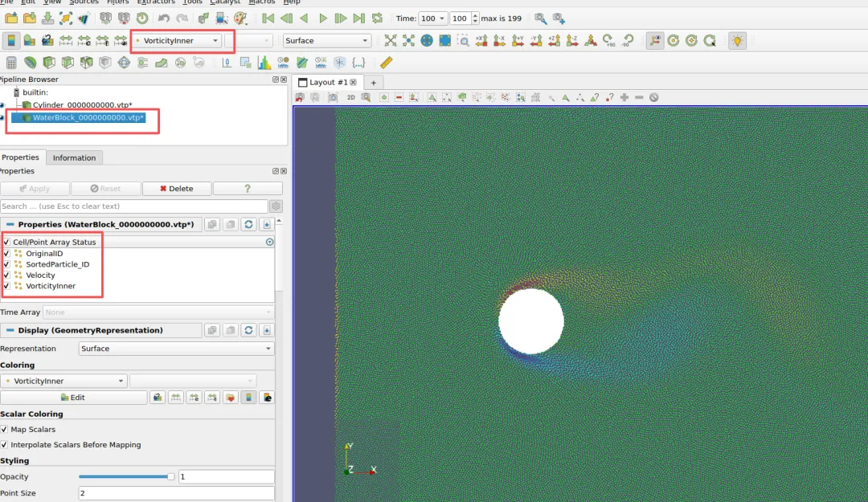Open the color palette icon
868x502 pixels.
click(x=241, y=18)
